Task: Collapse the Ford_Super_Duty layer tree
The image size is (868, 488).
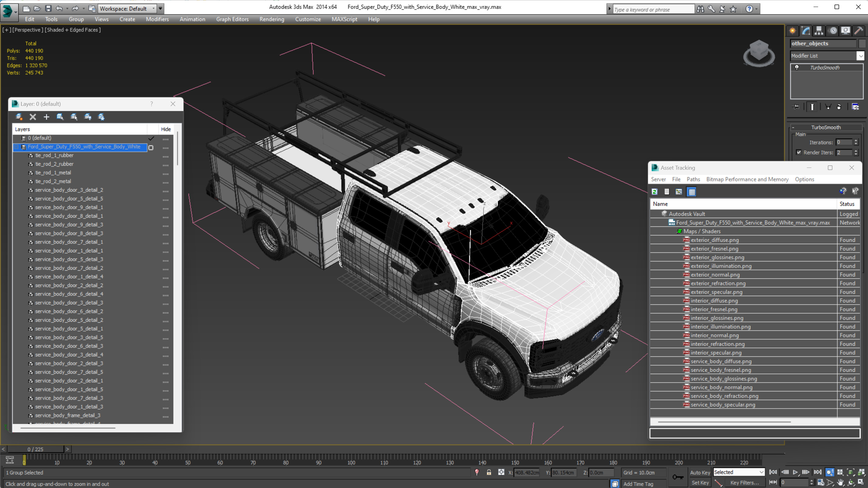Action: pos(16,147)
